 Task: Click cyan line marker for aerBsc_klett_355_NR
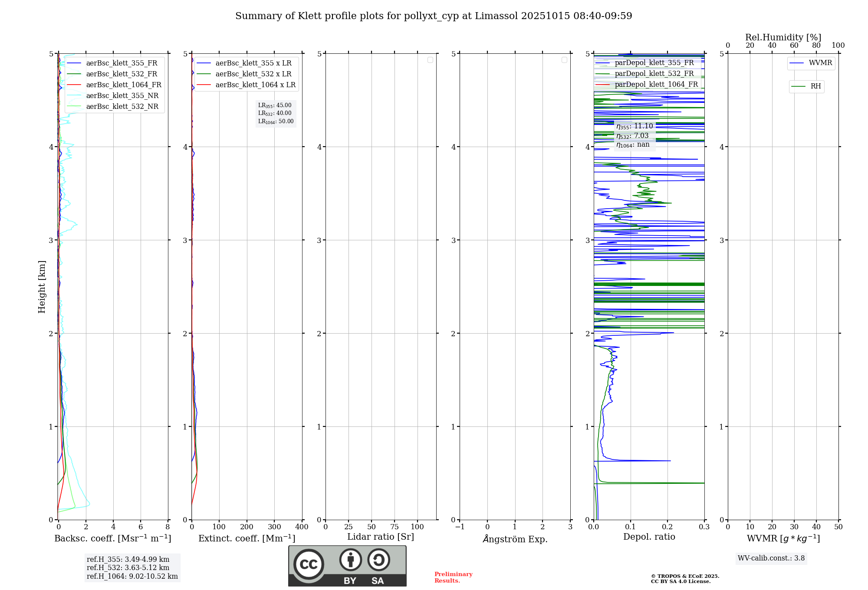coord(74,96)
